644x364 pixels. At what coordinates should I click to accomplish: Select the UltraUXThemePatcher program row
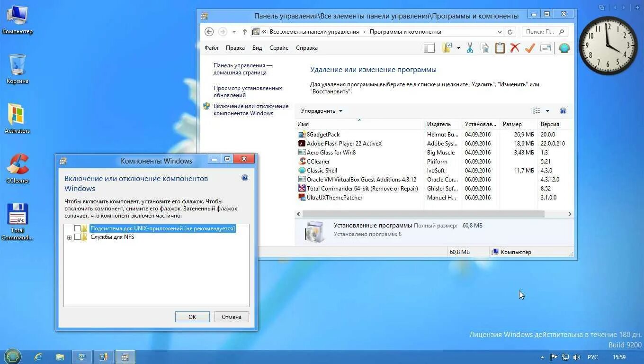point(432,198)
